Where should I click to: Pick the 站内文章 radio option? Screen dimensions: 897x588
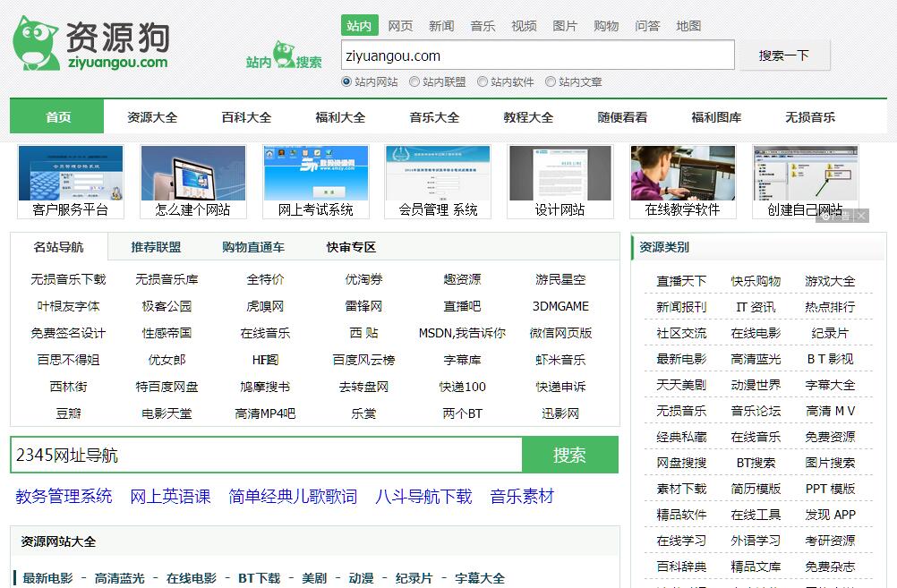pyautogui.click(x=551, y=81)
